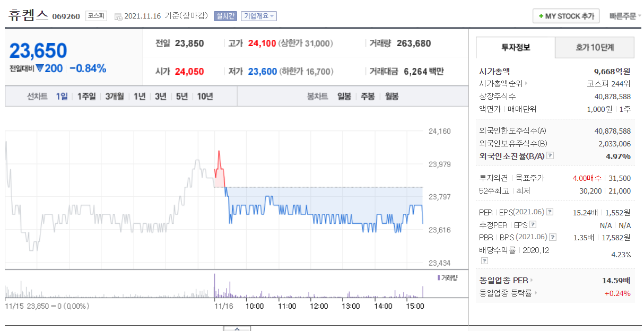Show the 3년 line chart
Image resolution: width=644 pixels, height=331 pixels.
click(161, 97)
